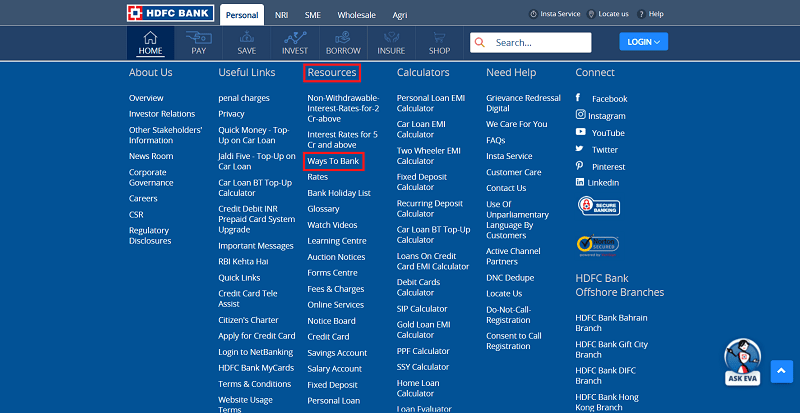Open the Ways To Bank link
Image resolution: width=800 pixels, height=413 pixels.
334,161
